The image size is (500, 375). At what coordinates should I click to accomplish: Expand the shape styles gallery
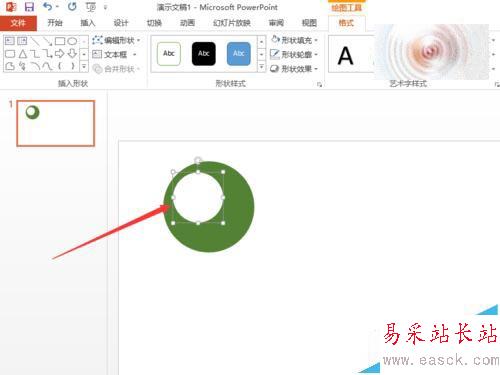click(262, 67)
